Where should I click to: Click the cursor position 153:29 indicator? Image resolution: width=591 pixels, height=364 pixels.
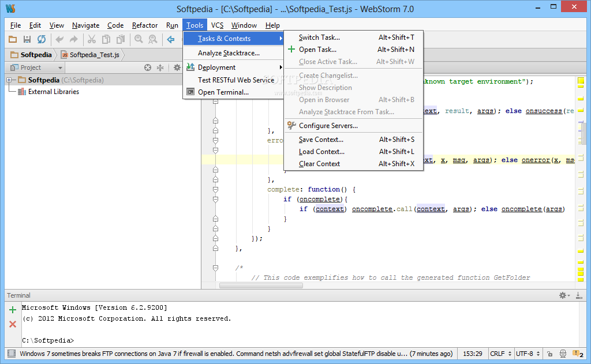tap(472, 354)
